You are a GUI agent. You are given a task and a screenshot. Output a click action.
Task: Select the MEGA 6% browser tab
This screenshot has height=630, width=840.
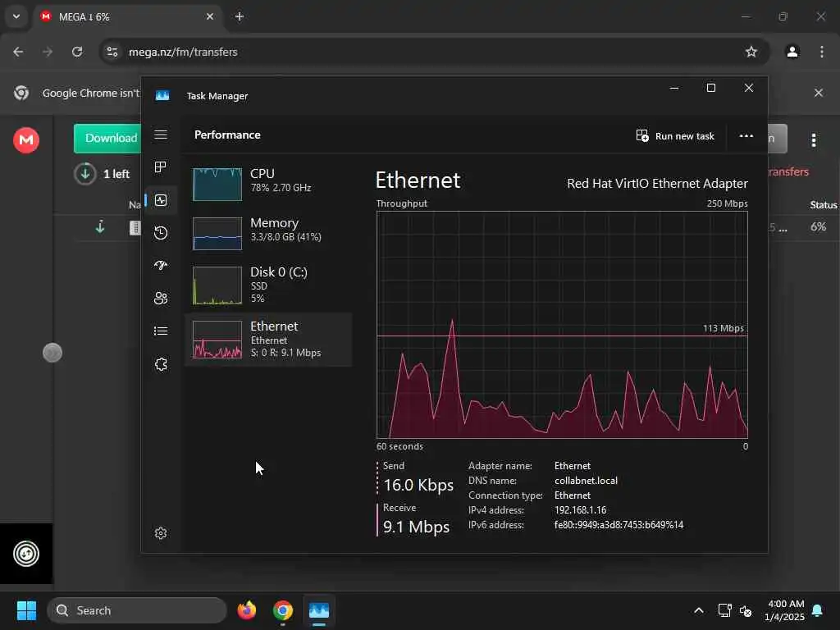pos(129,17)
